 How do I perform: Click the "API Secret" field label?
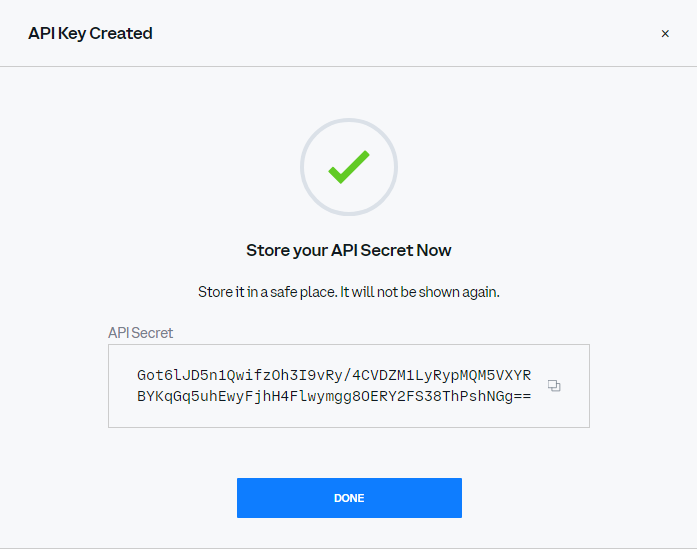140,333
